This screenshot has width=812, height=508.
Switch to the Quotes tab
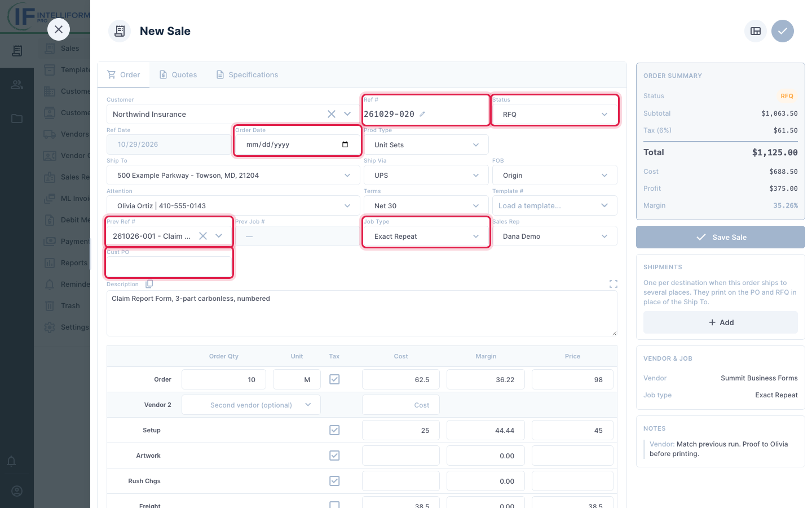pyautogui.click(x=178, y=75)
